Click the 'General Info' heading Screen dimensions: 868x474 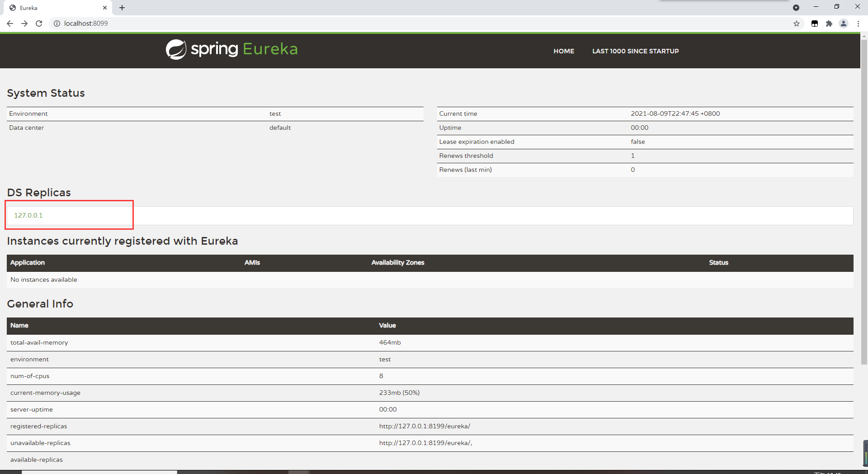pos(40,303)
